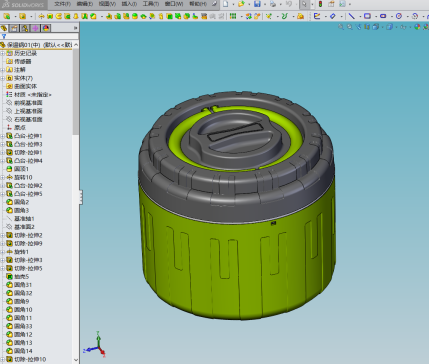Click the Rebuild traffic light icon
The image size is (429, 364).
pyautogui.click(x=320, y=4)
